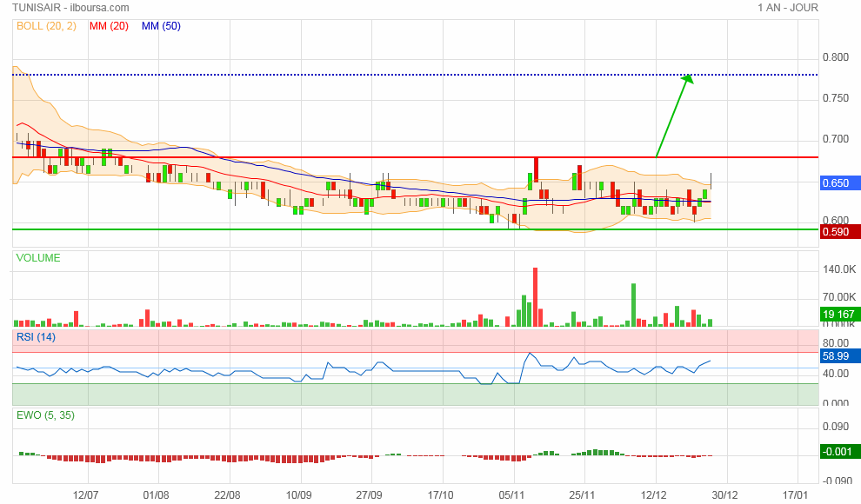Click the tall green volume bar in December

pyautogui.click(x=634, y=305)
